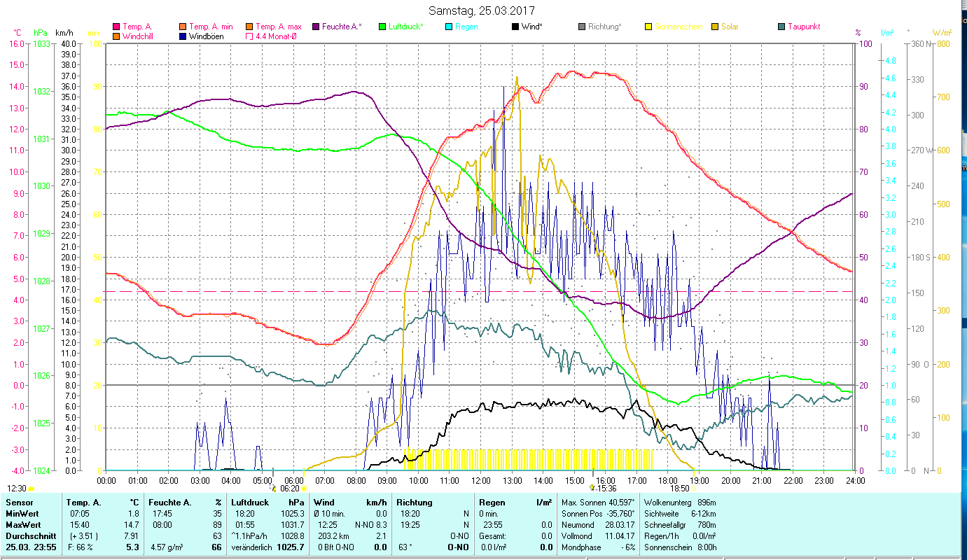Click the Temp. A. legend color square
Viewport: 967px width, 560px height.
pos(116,27)
